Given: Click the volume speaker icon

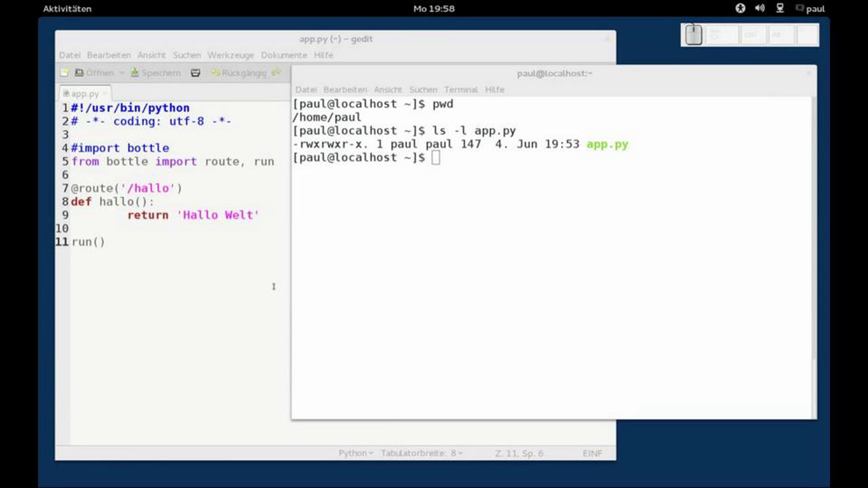Looking at the screenshot, I should pyautogui.click(x=759, y=8).
